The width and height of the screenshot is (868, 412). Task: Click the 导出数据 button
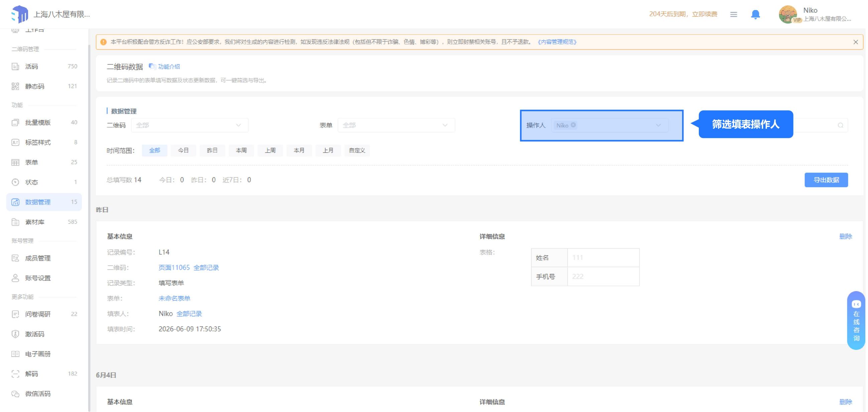[x=826, y=180]
